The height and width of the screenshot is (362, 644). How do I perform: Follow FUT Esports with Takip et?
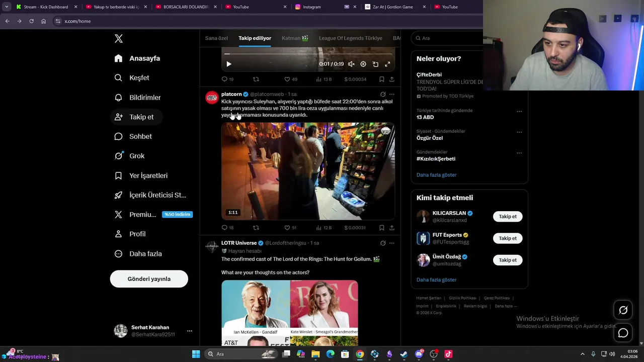[x=508, y=238]
